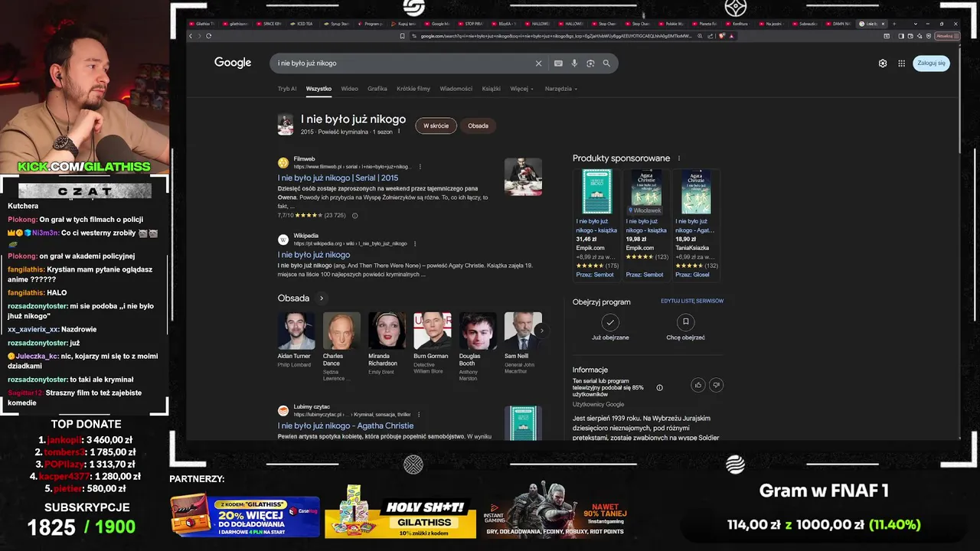Image resolution: width=980 pixels, height=551 pixels.
Task: Select the W skrócie chip
Action: point(436,126)
